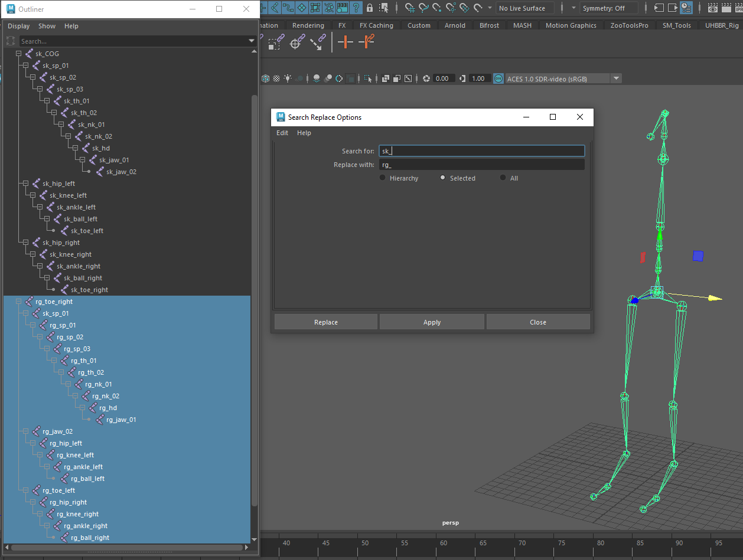The image size is (743, 560).
Task: Click the anti-aliasing circle viewport icon
Action: tap(339, 78)
